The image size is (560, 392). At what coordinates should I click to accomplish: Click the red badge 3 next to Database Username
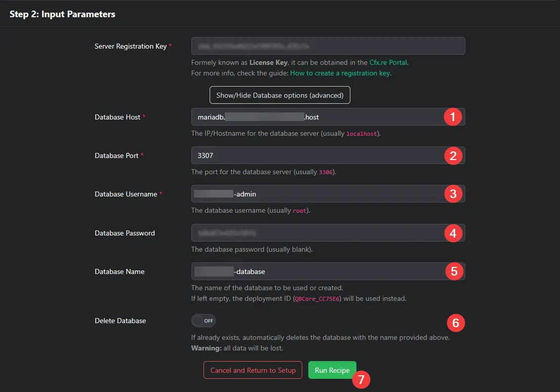(x=454, y=193)
